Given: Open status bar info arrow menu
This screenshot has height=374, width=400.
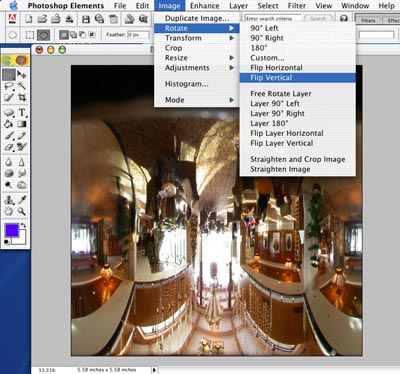Looking at the screenshot, I should [x=154, y=370].
